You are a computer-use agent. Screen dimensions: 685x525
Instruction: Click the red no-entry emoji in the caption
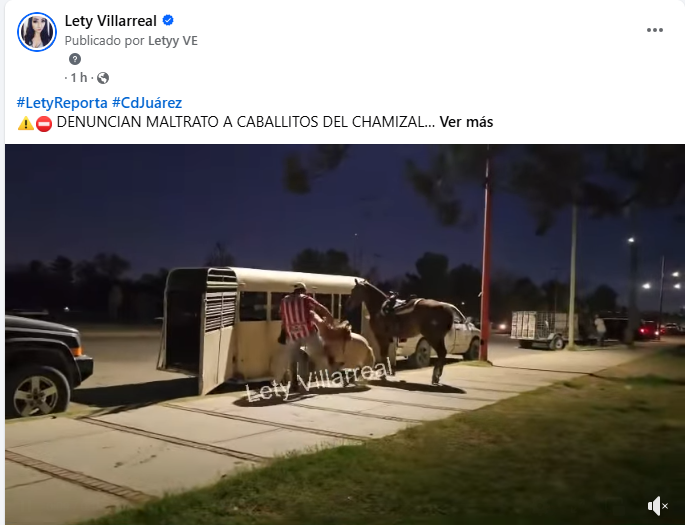pyautogui.click(x=44, y=124)
